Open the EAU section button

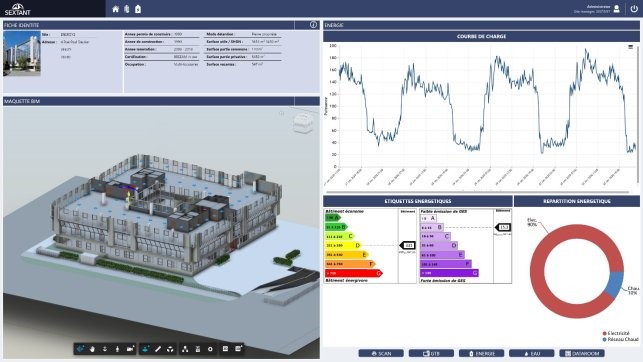coord(531,353)
